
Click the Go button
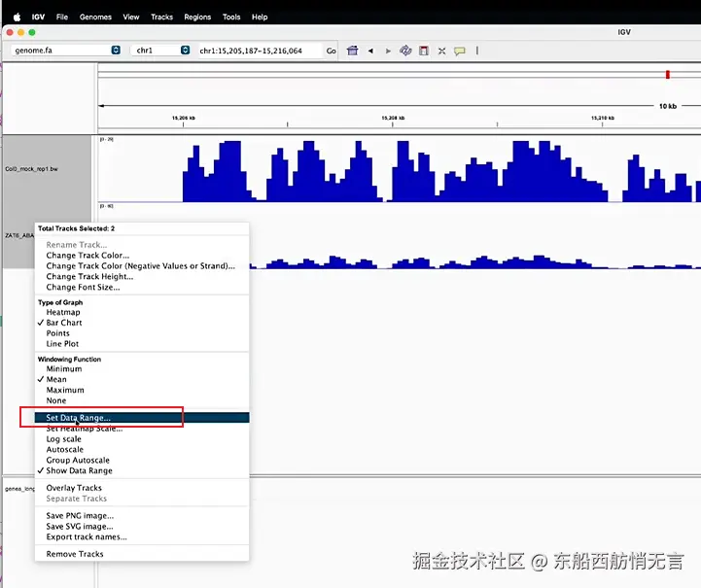(x=331, y=51)
